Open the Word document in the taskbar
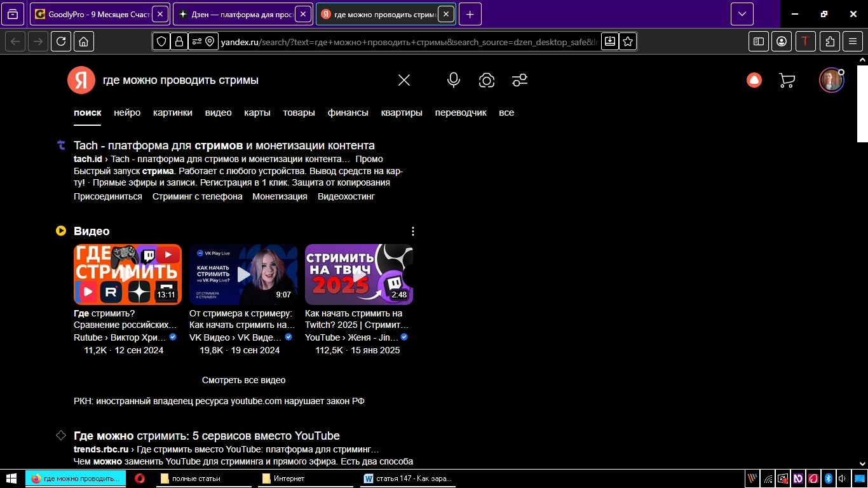 point(407,478)
